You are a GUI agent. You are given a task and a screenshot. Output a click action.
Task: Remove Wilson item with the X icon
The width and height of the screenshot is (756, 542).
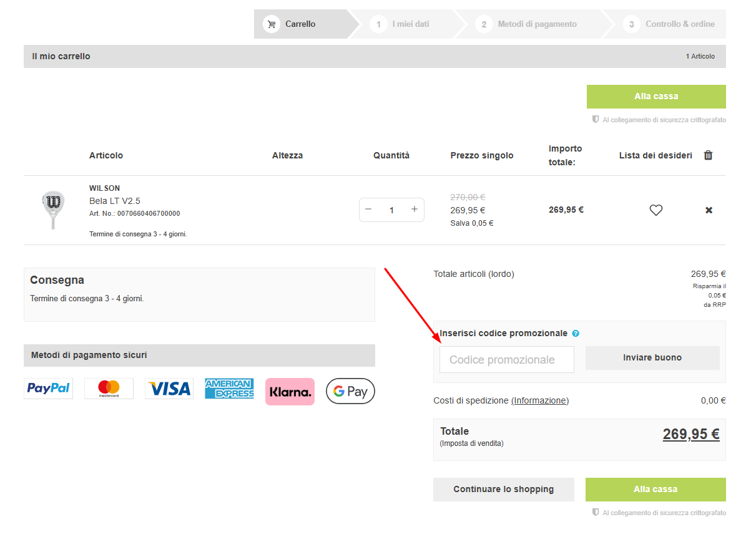(709, 210)
